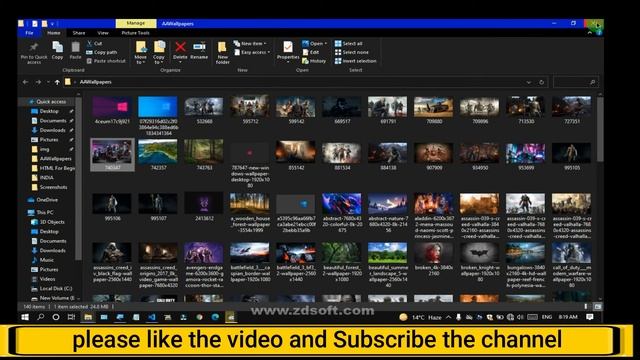Viewport: 640px width, 360px height.
Task: Open the address bar history dropdown
Action: [529, 82]
